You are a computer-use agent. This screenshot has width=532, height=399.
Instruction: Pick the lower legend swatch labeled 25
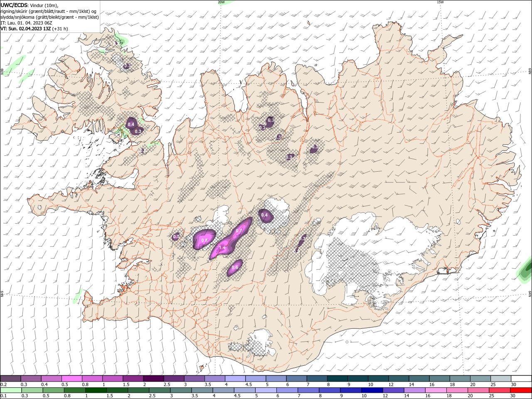500,390
